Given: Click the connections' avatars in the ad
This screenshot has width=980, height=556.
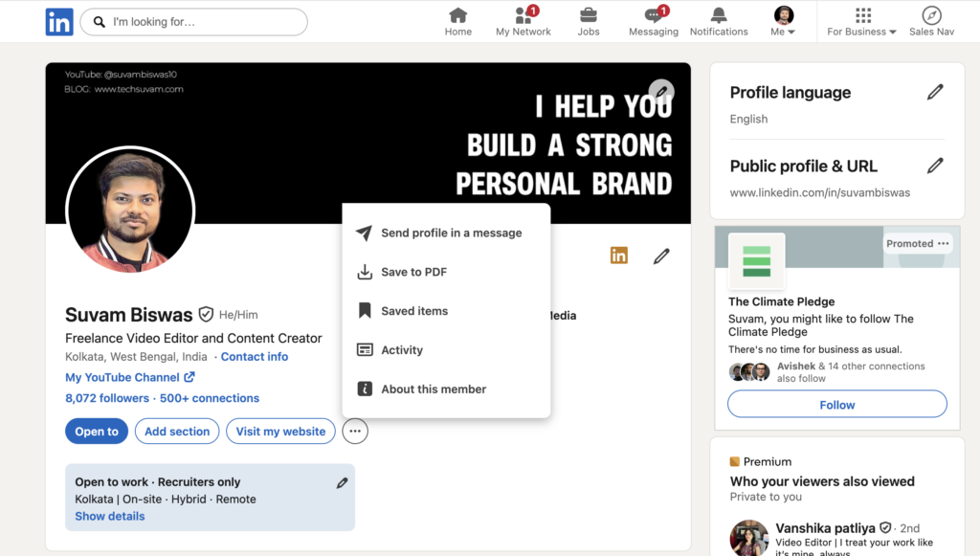Looking at the screenshot, I should 749,371.
